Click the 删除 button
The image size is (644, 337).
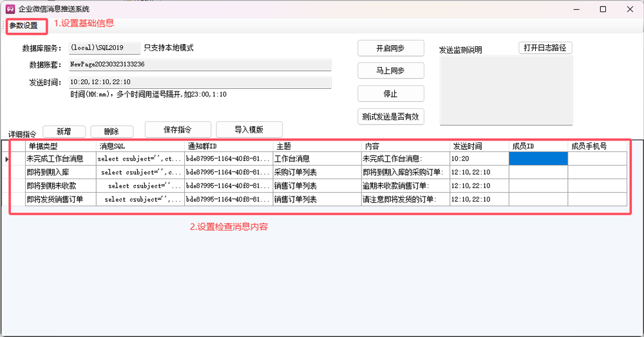point(111,131)
